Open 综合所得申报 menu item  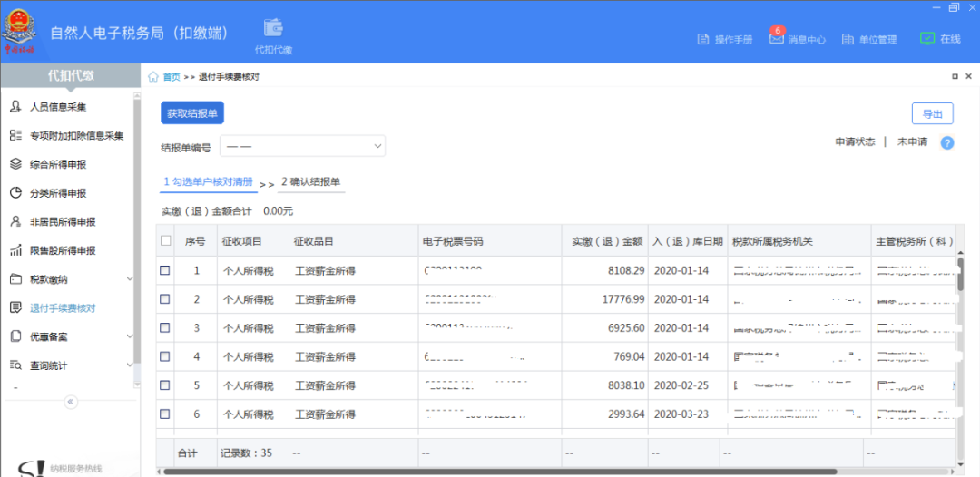point(58,164)
